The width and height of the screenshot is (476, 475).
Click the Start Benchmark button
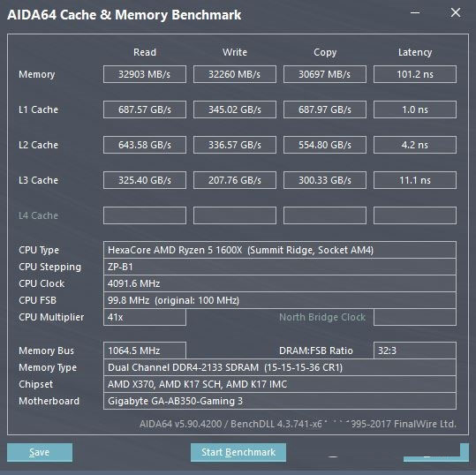(x=238, y=452)
